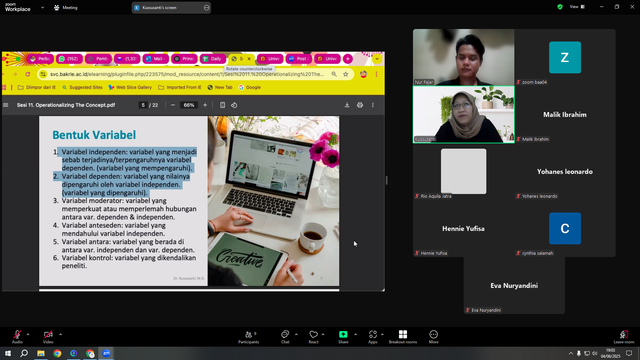Click the green Share screen button
Image resolution: width=640 pixels, height=360 pixels.
tap(343, 334)
